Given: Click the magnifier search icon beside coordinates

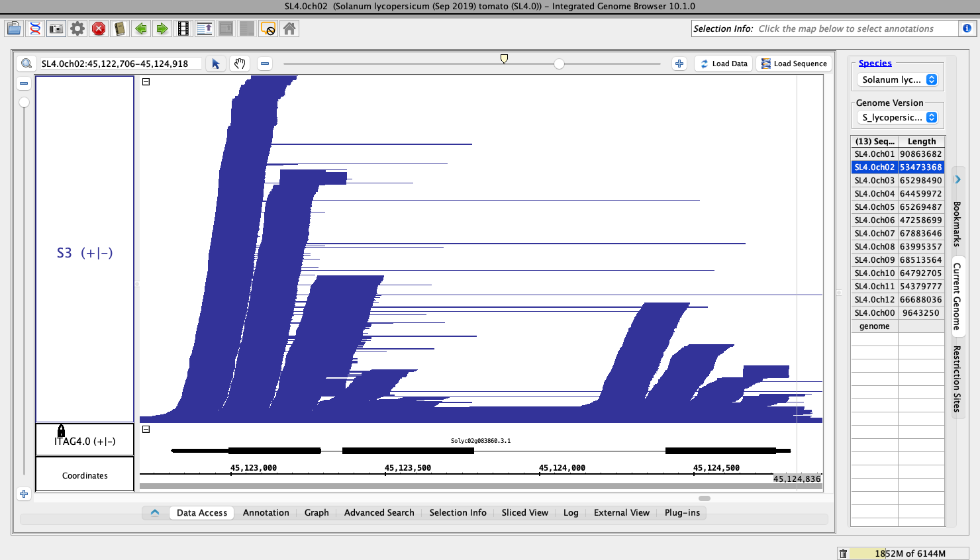Looking at the screenshot, I should pyautogui.click(x=26, y=64).
